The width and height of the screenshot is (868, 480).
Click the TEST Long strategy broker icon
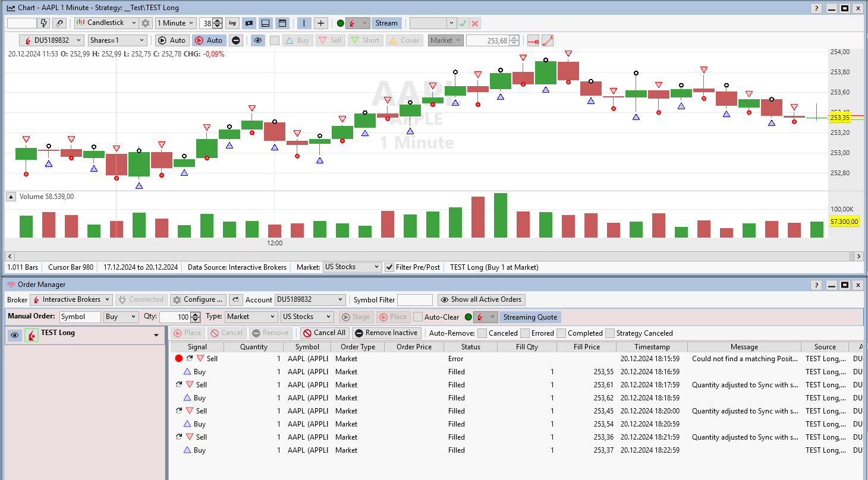[x=32, y=335]
